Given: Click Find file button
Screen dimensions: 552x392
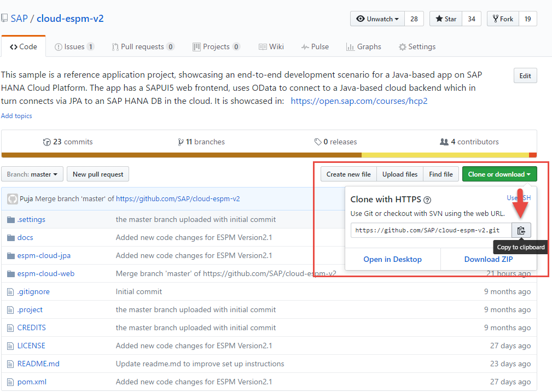Looking at the screenshot, I should [441, 174].
